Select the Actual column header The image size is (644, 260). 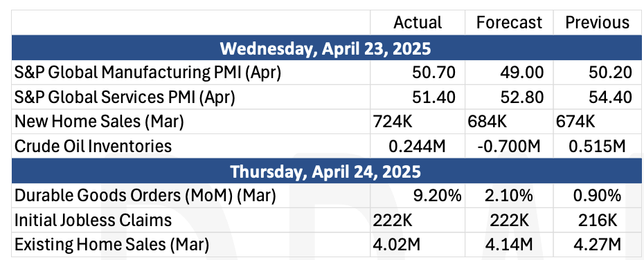(x=418, y=23)
